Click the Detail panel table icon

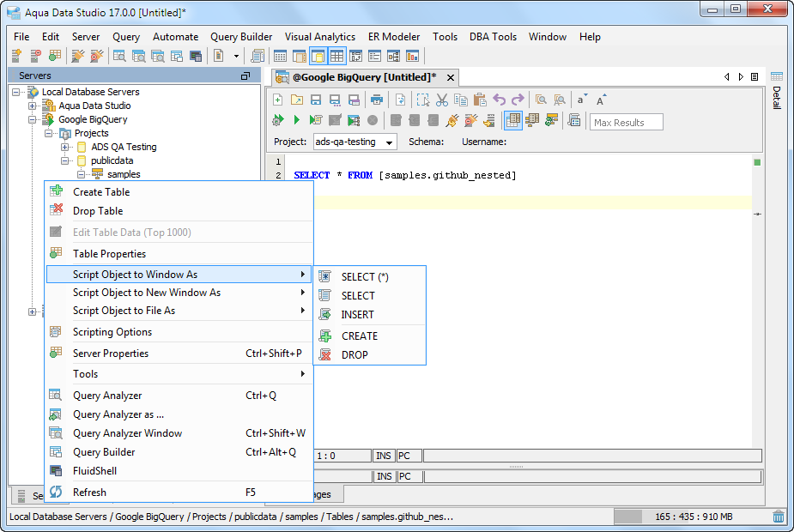point(776,76)
